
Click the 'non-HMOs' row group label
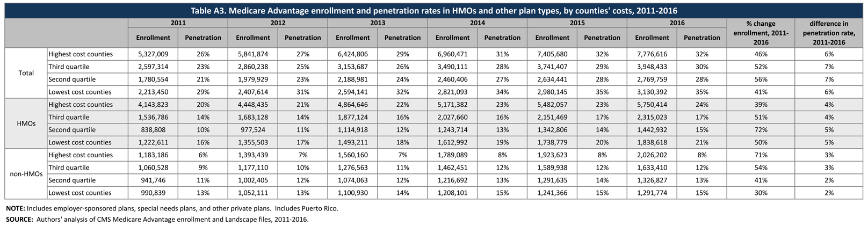pos(26,174)
